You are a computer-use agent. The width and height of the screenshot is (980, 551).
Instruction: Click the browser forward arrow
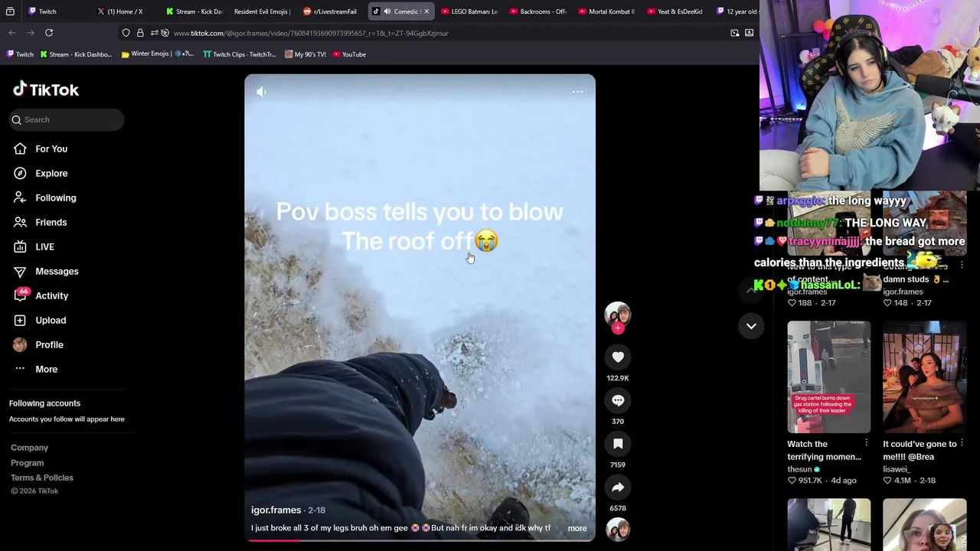point(31,33)
